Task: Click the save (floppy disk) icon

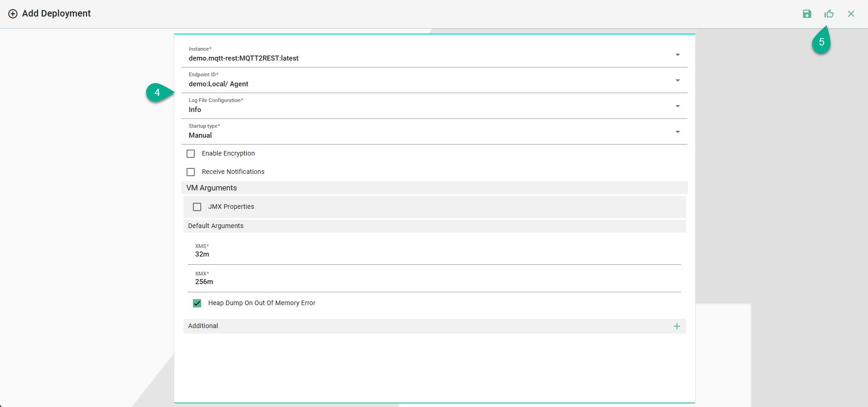Action: click(807, 14)
